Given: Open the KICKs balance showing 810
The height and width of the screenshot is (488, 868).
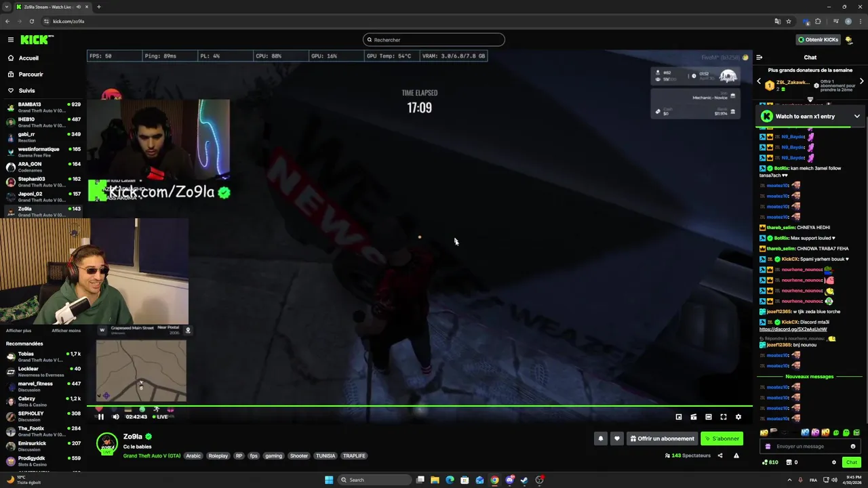Looking at the screenshot, I should pyautogui.click(x=770, y=462).
